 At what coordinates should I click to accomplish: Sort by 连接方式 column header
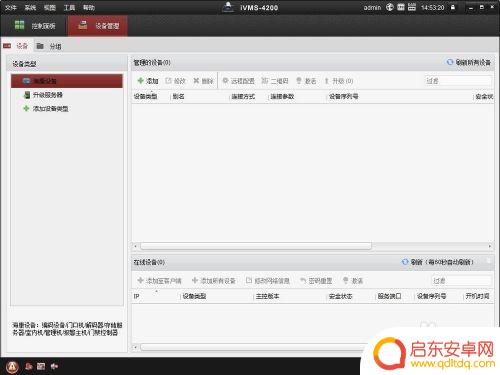(243, 97)
